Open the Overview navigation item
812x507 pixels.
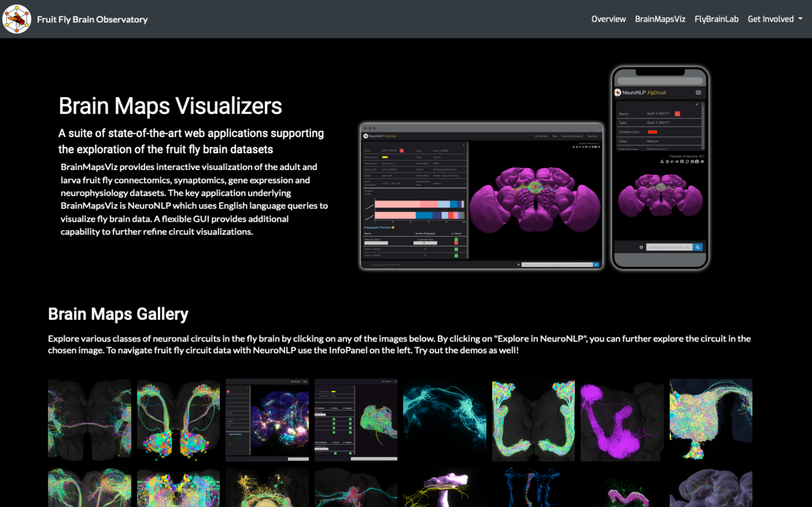click(608, 19)
